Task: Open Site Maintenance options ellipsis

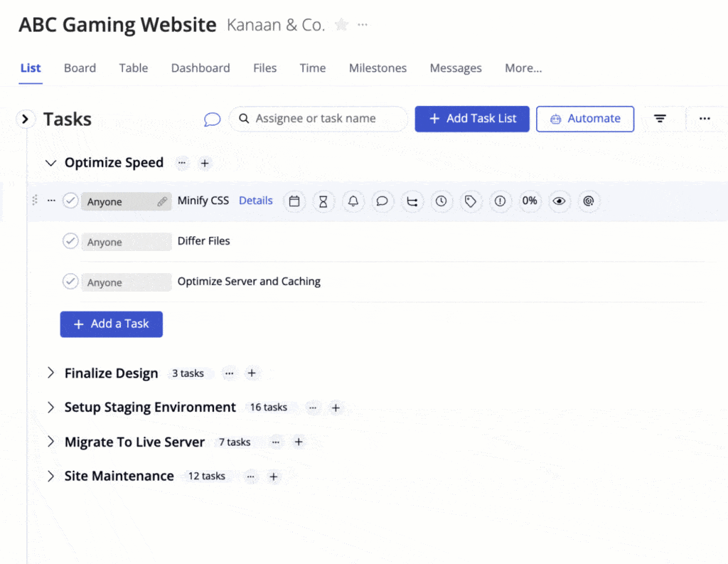Action: point(251,477)
